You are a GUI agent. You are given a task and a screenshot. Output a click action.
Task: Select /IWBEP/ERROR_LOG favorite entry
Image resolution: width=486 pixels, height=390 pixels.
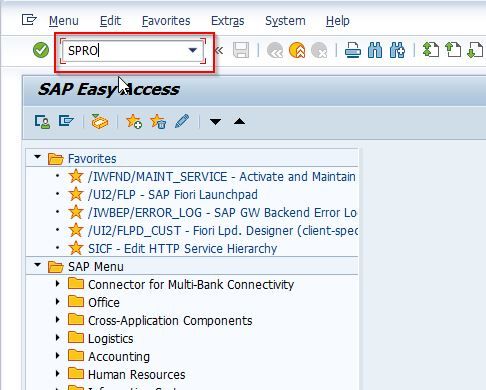(x=222, y=213)
